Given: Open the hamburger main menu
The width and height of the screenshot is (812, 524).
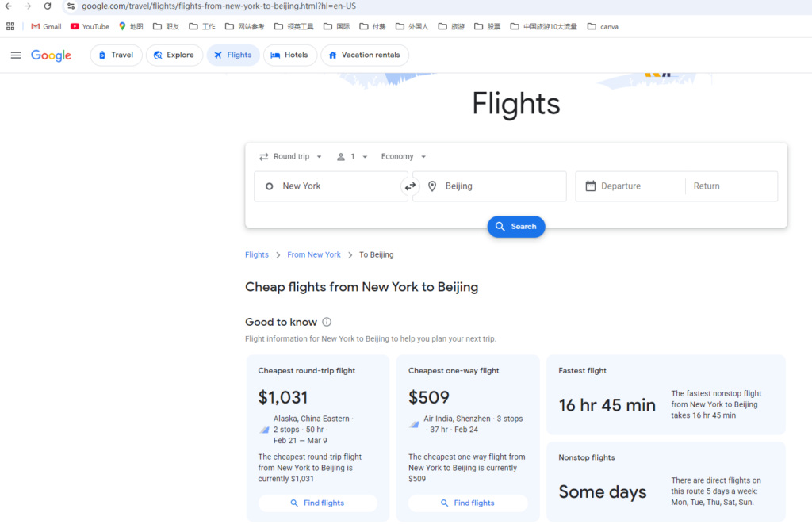Looking at the screenshot, I should pos(16,55).
